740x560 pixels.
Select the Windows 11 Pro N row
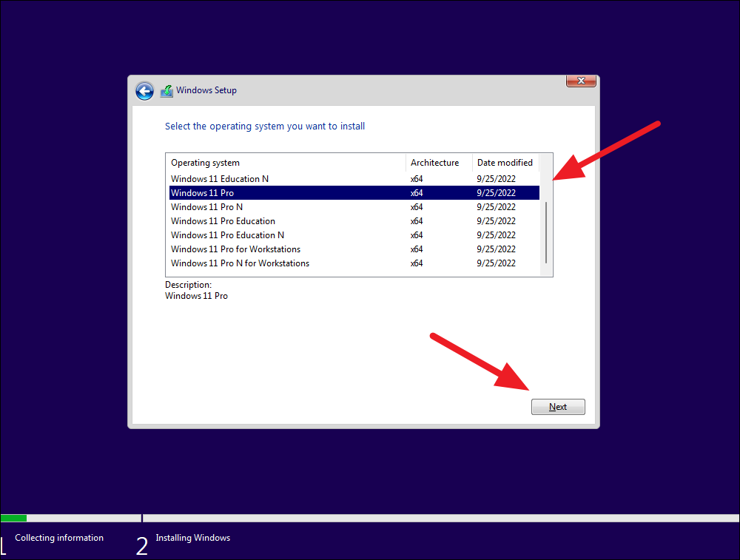(x=354, y=207)
